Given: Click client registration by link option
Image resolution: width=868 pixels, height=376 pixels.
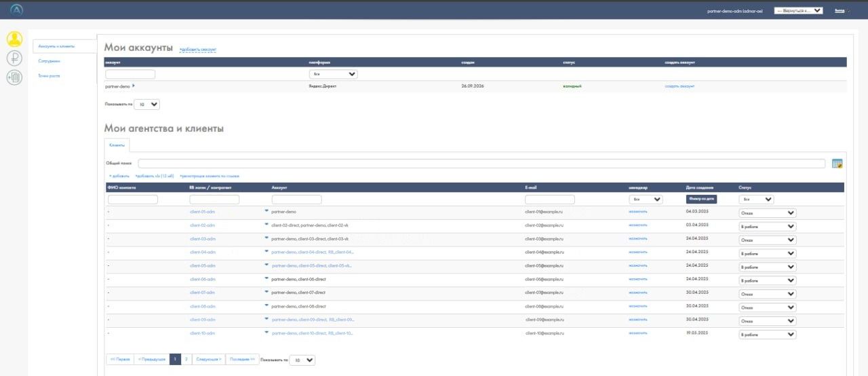Looking at the screenshot, I should [x=210, y=176].
